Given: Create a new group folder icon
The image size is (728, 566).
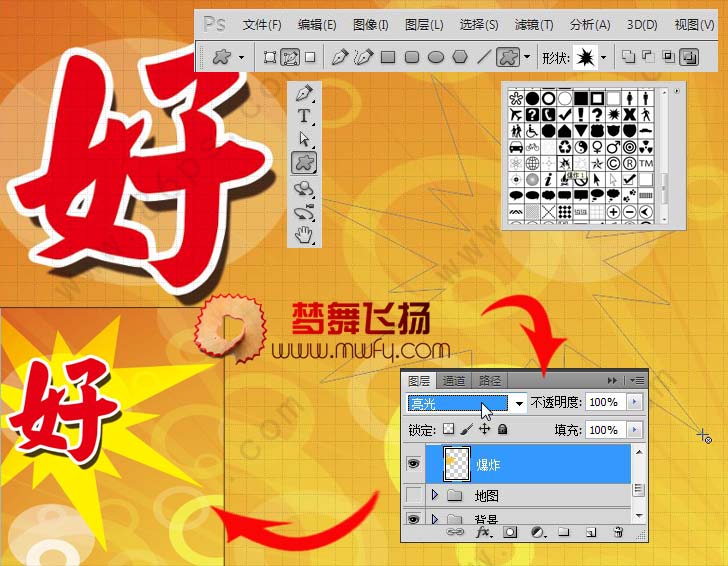Looking at the screenshot, I should 564,532.
